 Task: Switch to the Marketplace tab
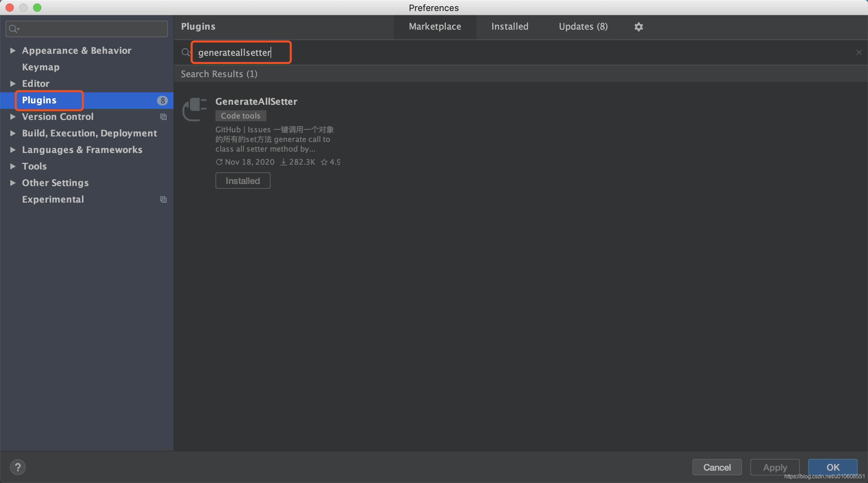click(x=435, y=27)
